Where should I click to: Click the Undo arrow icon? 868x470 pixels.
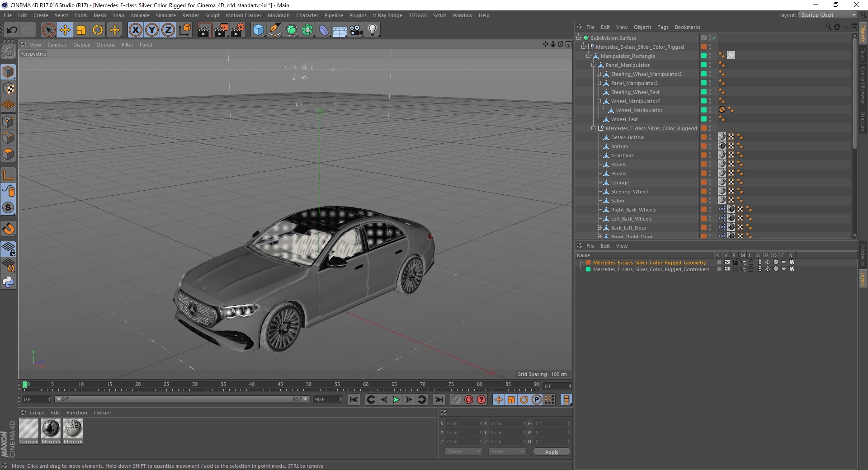(x=12, y=30)
